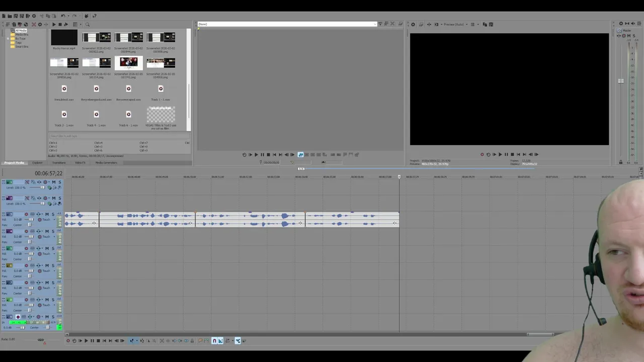Viewport: 644px width, 362px height.
Task: Toggle loop playback in timeline transport
Action: tap(74, 341)
